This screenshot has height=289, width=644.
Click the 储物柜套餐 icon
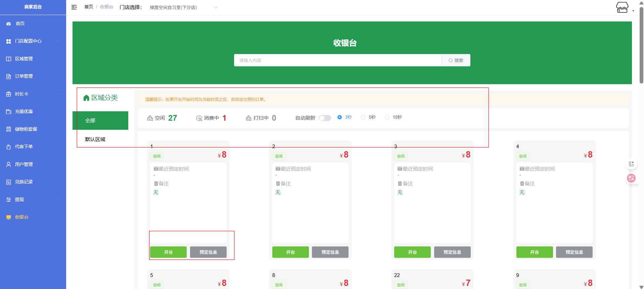[9, 129]
